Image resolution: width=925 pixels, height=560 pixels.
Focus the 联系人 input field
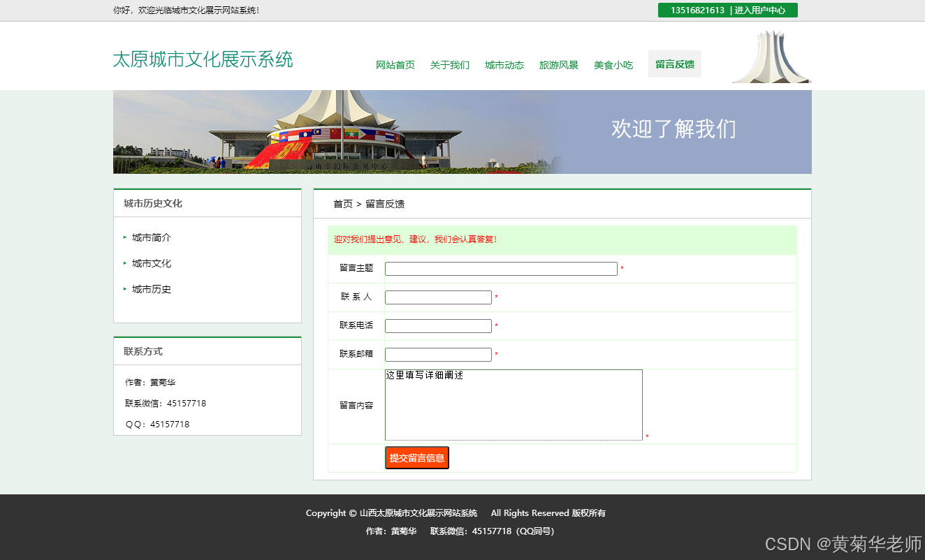tap(438, 297)
